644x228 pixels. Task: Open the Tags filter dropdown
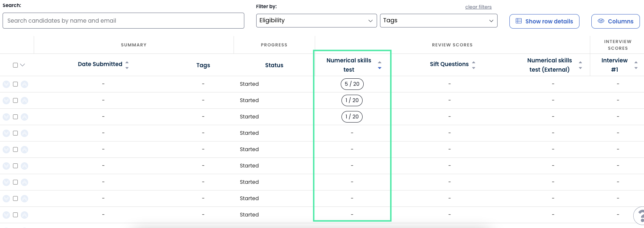(438, 20)
